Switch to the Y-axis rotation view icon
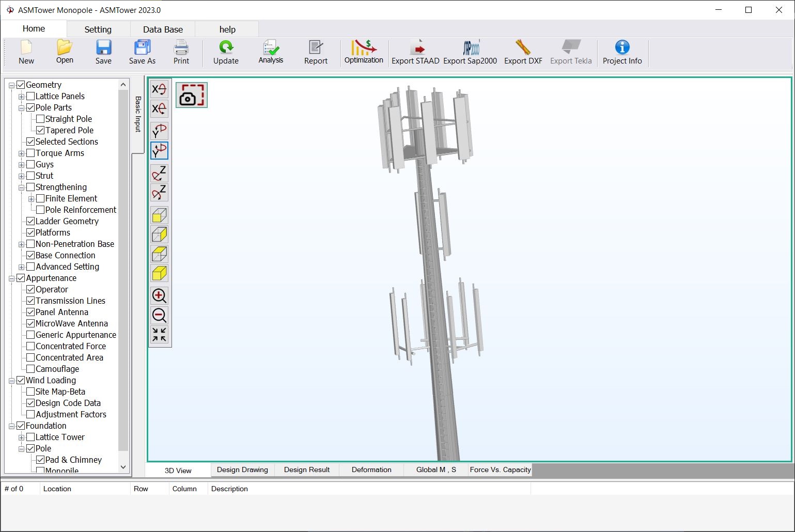795x532 pixels. pos(159,130)
